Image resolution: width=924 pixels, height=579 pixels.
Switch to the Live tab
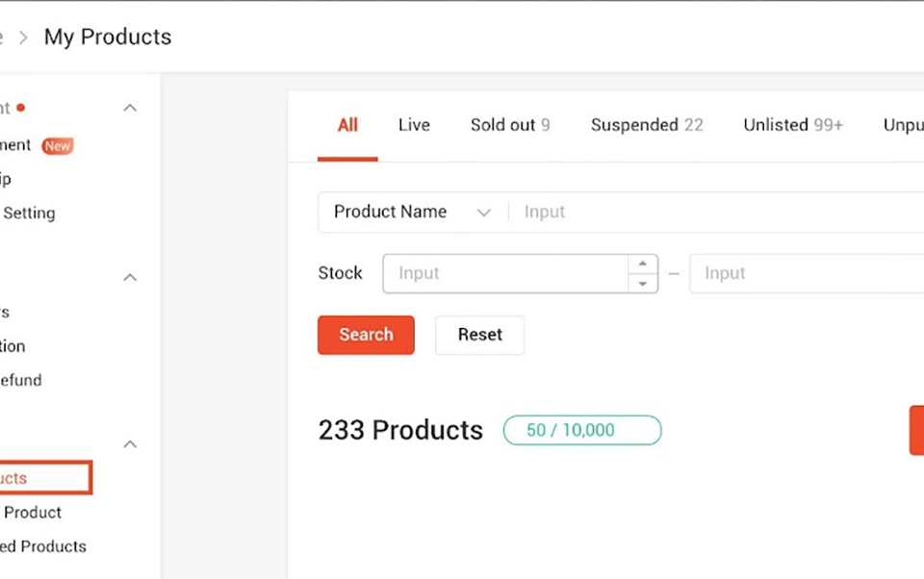click(x=413, y=125)
